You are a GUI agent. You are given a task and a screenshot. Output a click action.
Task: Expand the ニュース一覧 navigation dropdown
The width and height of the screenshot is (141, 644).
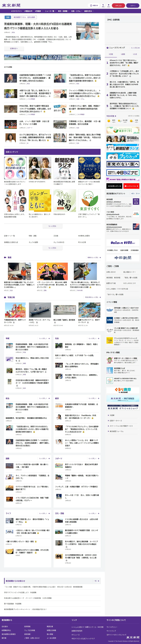click(x=50, y=11)
